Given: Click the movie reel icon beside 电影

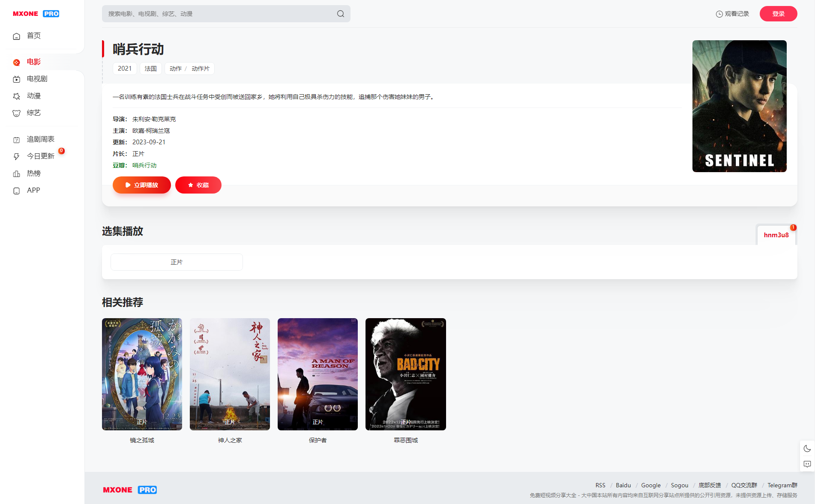Looking at the screenshot, I should (x=16, y=63).
